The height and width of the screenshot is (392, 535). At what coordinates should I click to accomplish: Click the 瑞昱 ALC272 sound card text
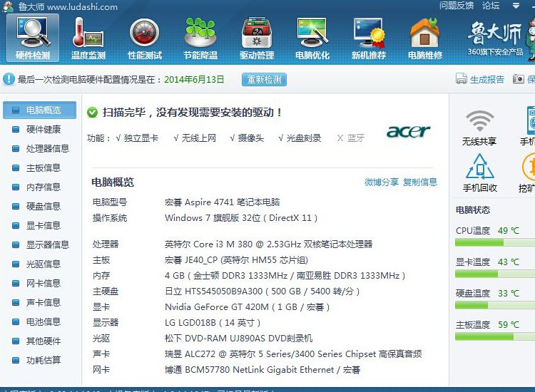(293, 354)
